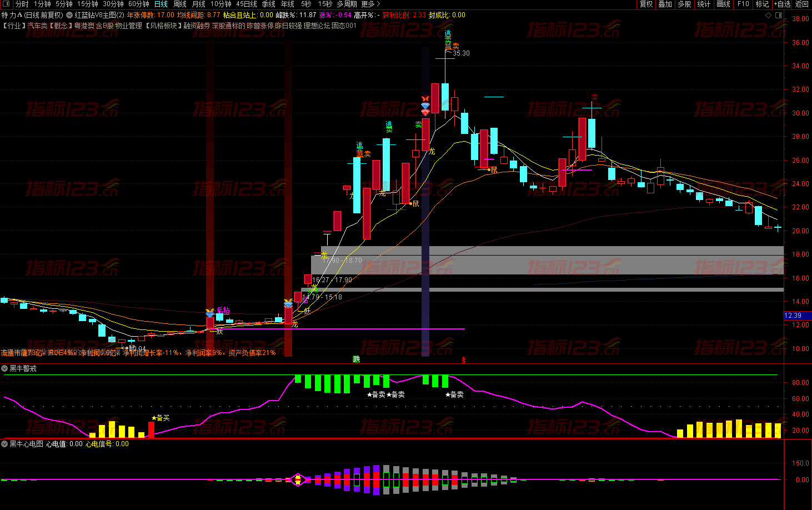Expand the 黑牛警戒 indicator dropdown arrow

(4, 368)
